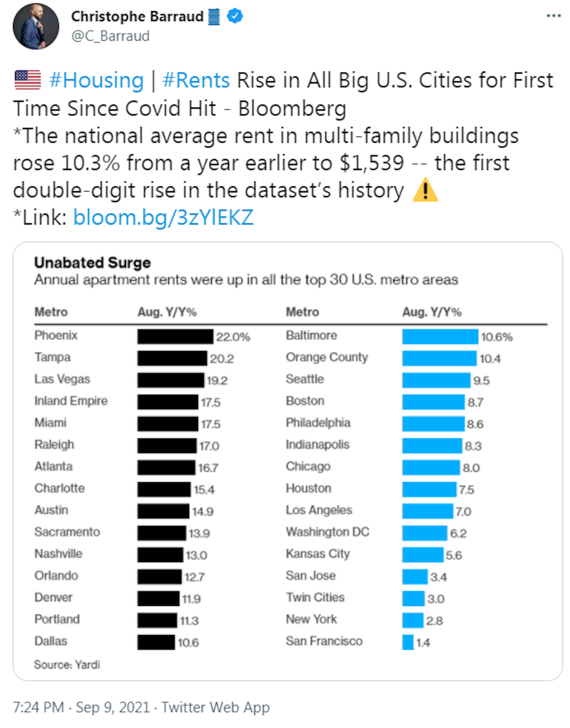Image resolution: width=570 pixels, height=728 pixels.
Task: Open the #Housing hashtag
Action: pos(96,80)
